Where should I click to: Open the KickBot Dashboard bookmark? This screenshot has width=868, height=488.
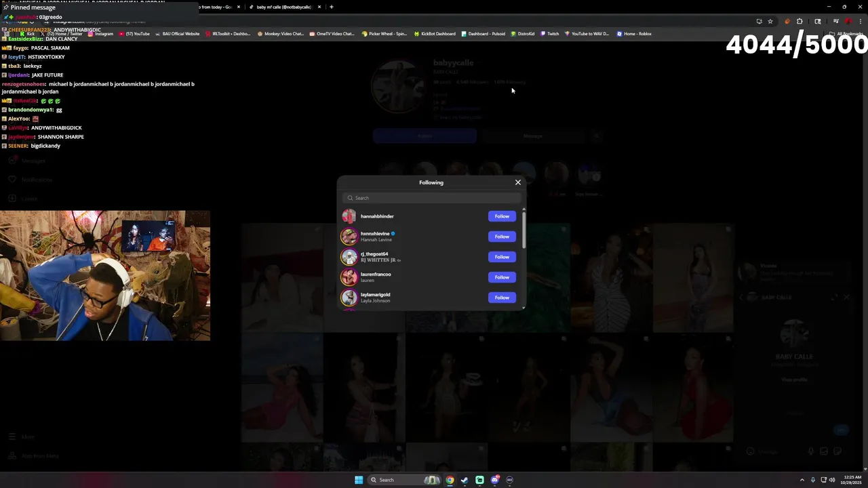coord(435,33)
